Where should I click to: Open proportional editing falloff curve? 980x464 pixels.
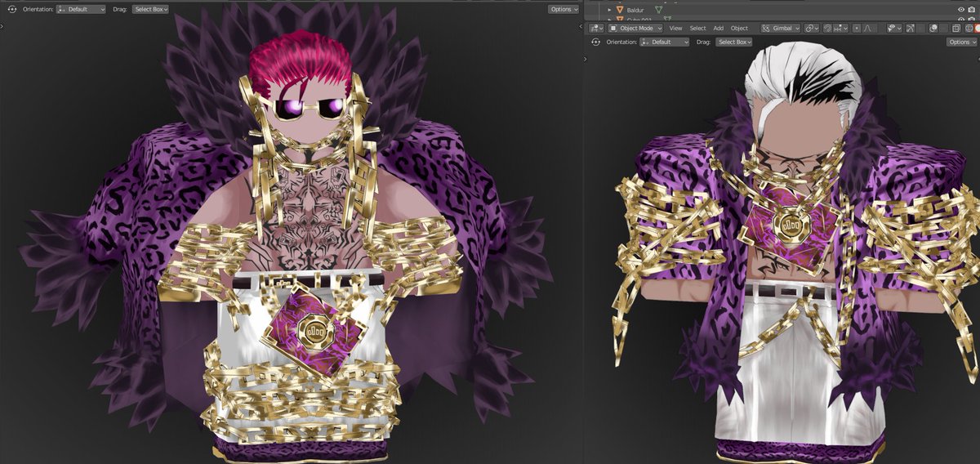click(x=866, y=28)
